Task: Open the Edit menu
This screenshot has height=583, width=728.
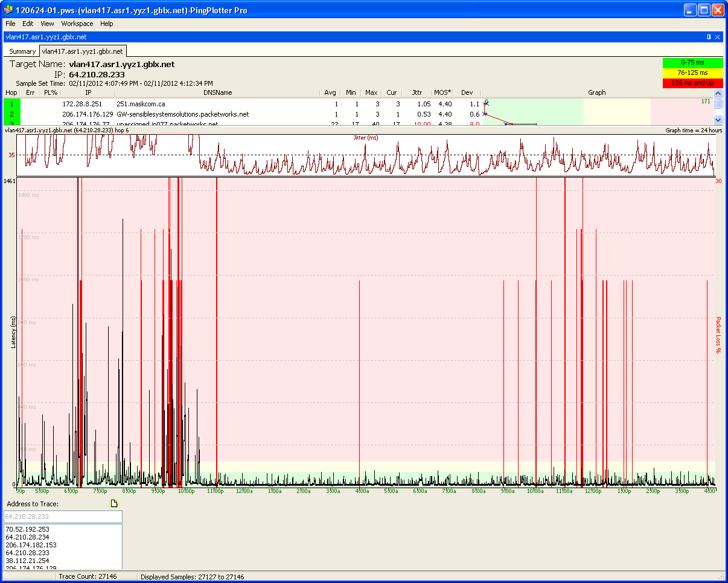Action: click(x=28, y=24)
